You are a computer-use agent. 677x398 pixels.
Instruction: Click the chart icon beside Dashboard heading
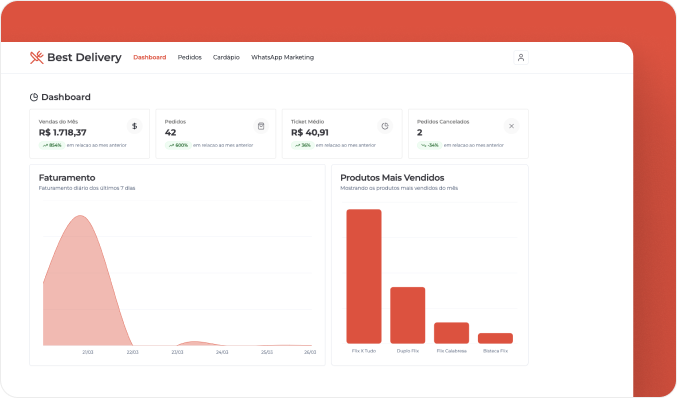click(34, 97)
